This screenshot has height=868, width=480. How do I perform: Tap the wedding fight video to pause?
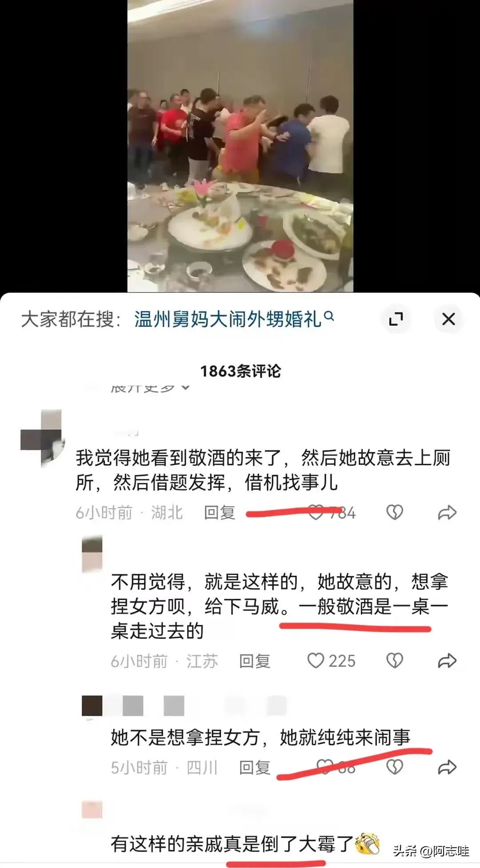(x=240, y=146)
